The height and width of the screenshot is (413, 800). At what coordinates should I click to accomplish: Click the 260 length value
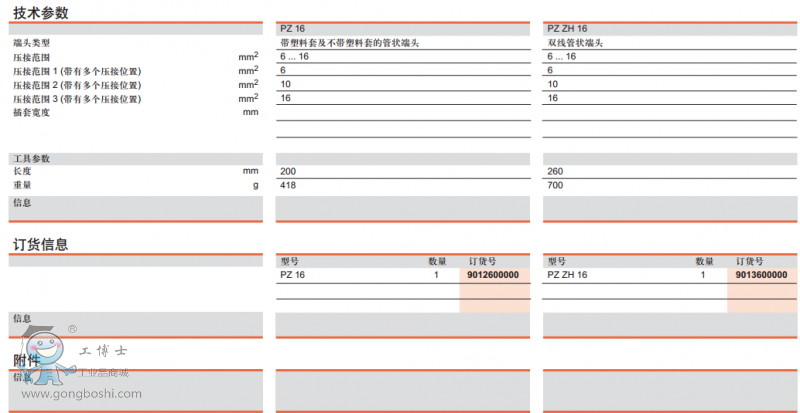click(556, 172)
